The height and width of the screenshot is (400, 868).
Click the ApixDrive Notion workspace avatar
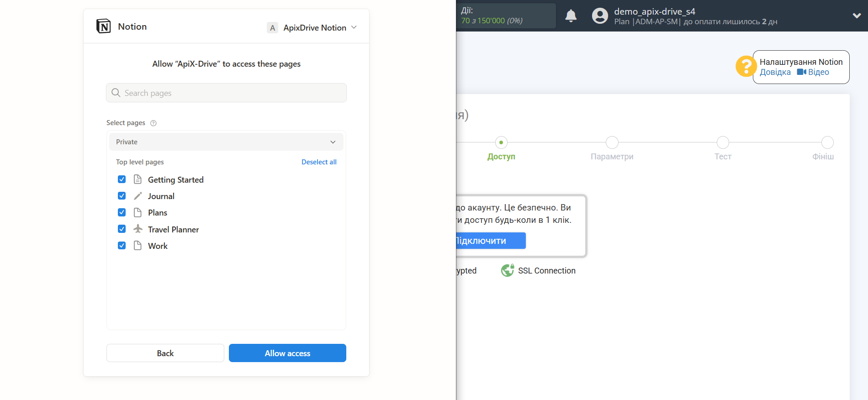tap(272, 28)
